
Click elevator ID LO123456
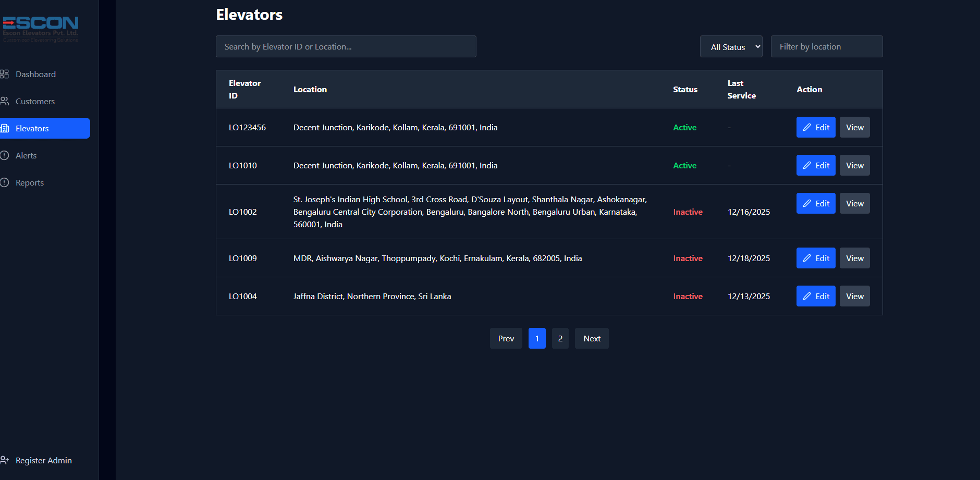(247, 127)
